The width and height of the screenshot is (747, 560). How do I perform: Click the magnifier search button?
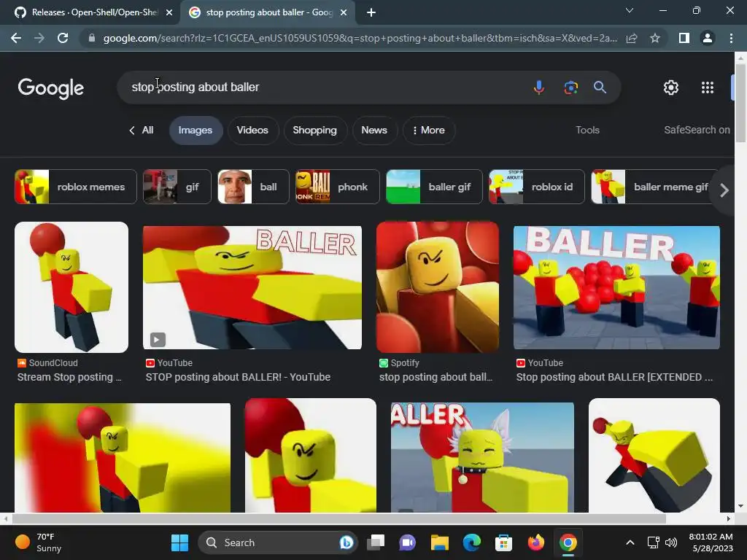tap(600, 87)
